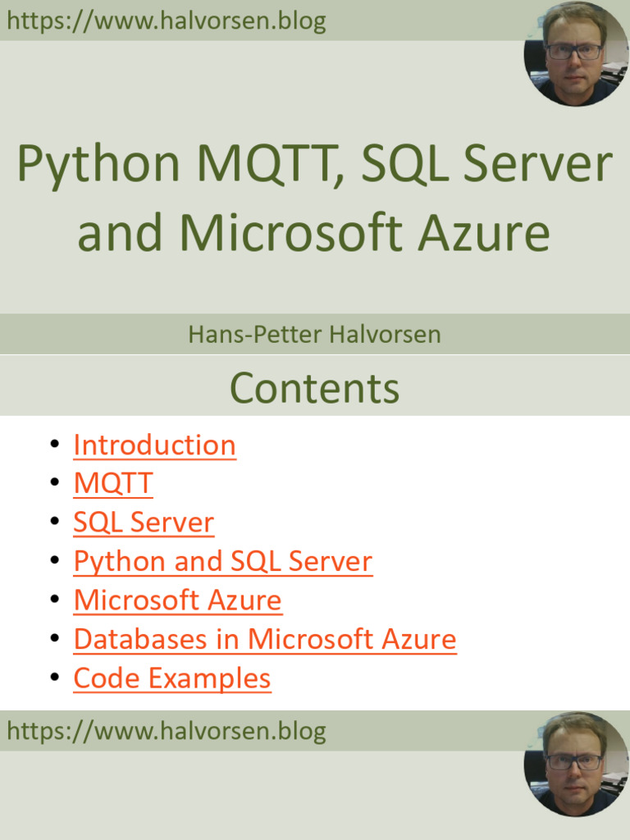Click the bullet point beside Introduction

[54, 445]
